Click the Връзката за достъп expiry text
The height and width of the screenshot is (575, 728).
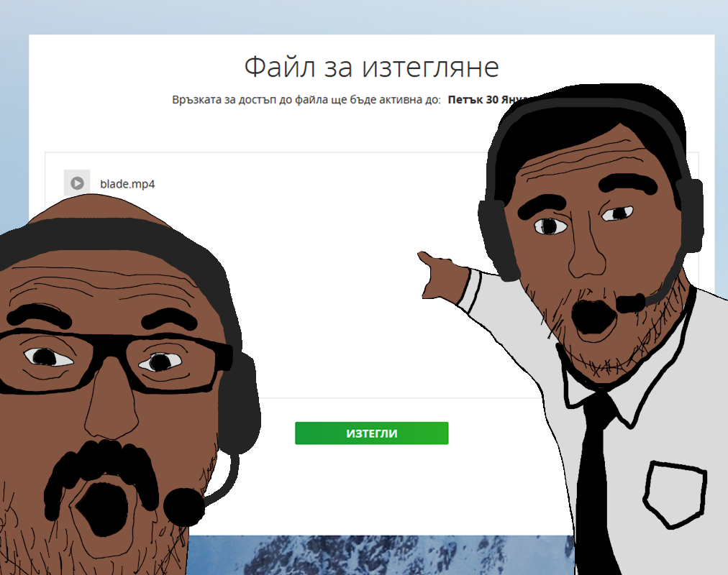pos(306,100)
